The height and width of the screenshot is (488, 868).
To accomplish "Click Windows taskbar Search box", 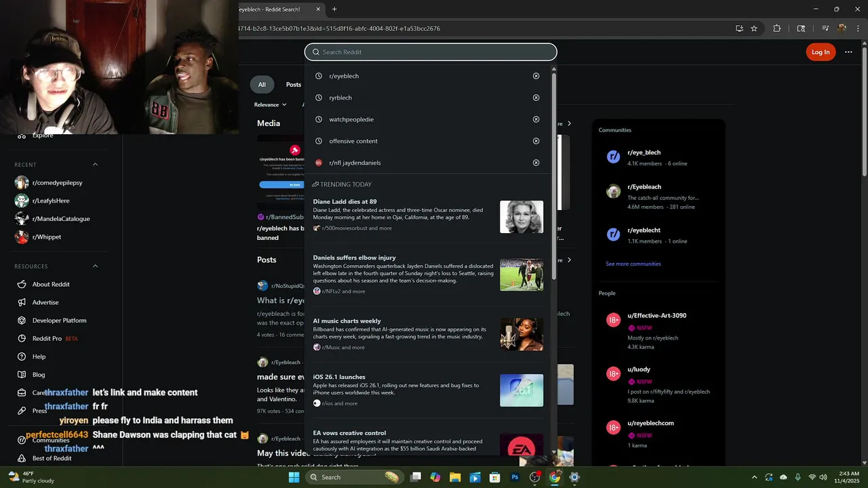I will (353, 477).
